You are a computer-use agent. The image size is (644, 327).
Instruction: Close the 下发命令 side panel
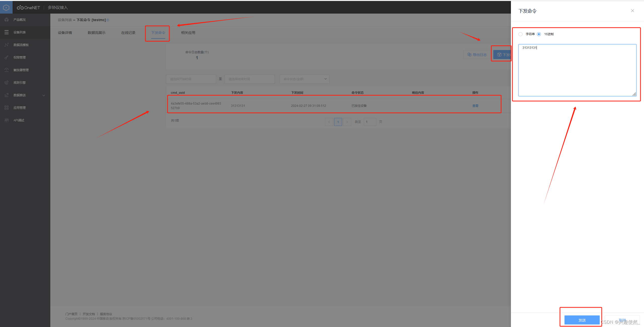(632, 11)
